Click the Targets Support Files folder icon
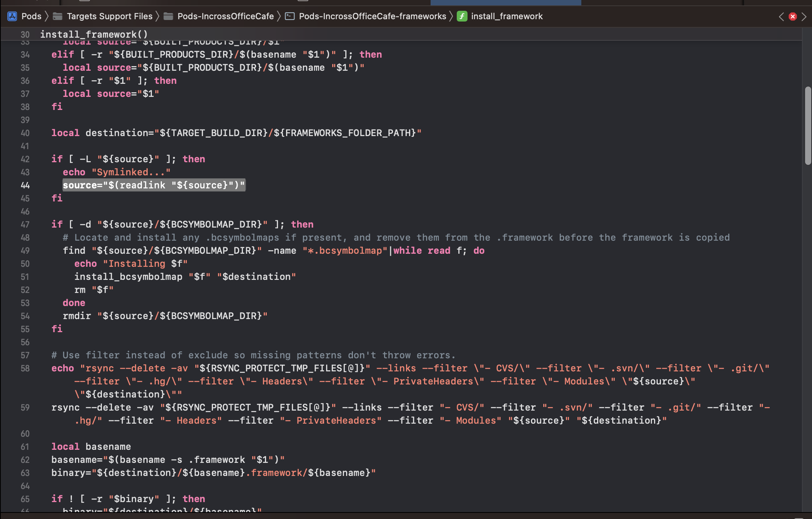The height and width of the screenshot is (519, 812). [x=58, y=16]
